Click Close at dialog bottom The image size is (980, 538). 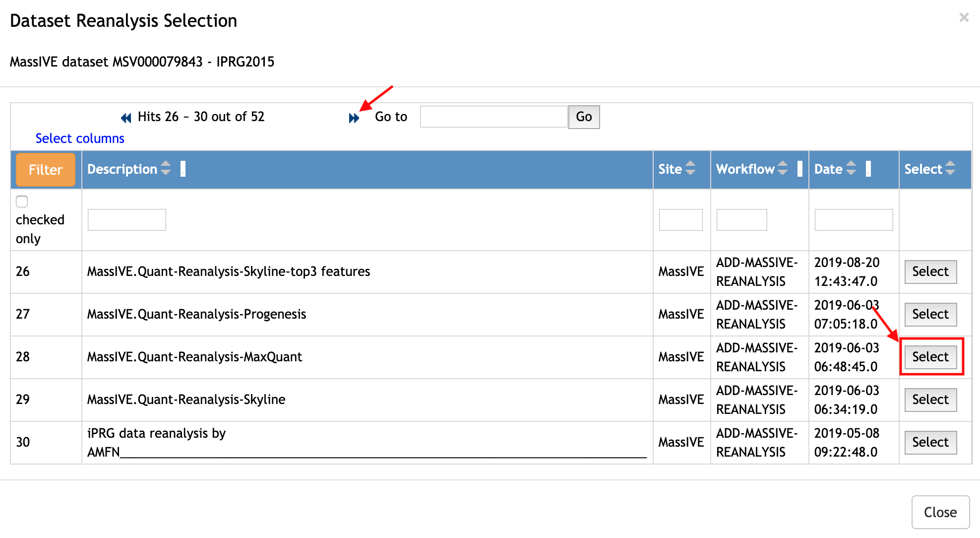click(x=940, y=512)
